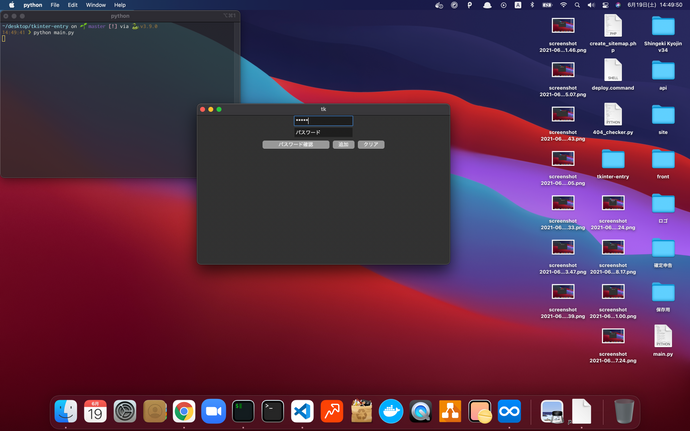Open the Help menu
The height and width of the screenshot is (431, 690).
click(120, 5)
